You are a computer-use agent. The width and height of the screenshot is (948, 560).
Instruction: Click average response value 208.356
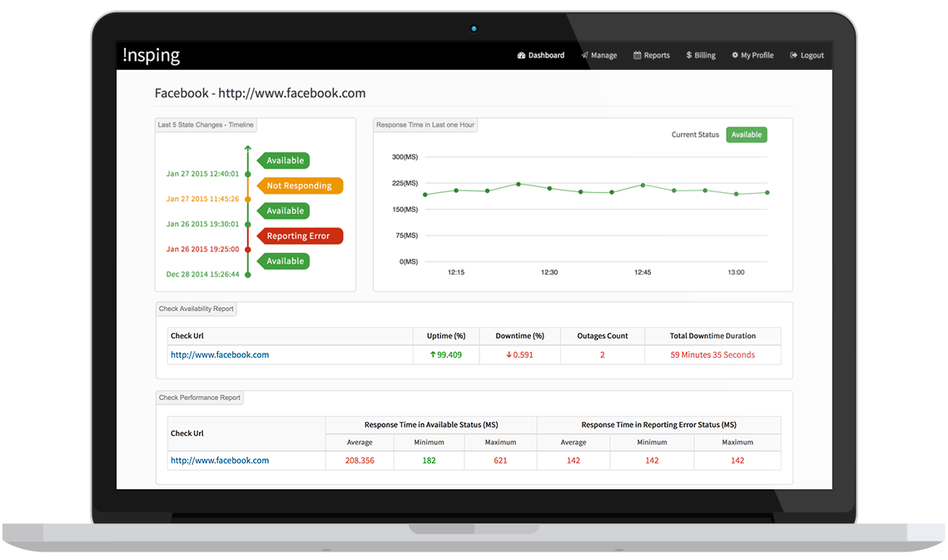coord(360,460)
